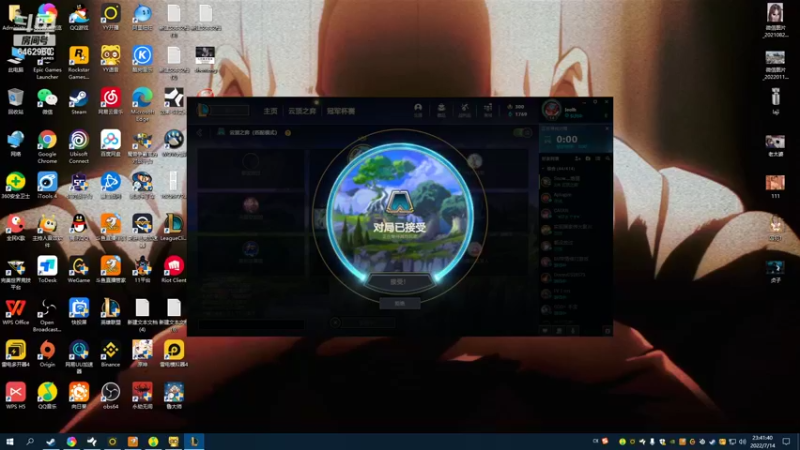Launch Steam from the desktop
The width and height of the screenshot is (800, 450).
[79, 101]
